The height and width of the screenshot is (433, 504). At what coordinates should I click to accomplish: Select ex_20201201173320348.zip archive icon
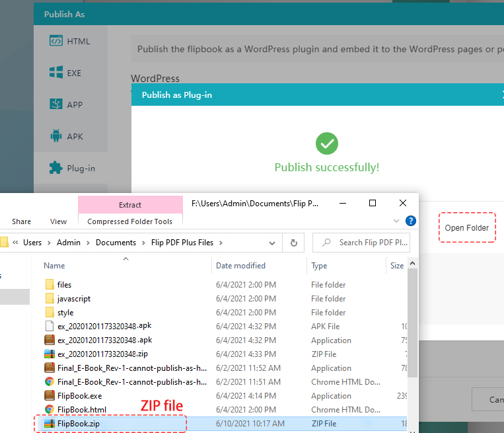50,354
